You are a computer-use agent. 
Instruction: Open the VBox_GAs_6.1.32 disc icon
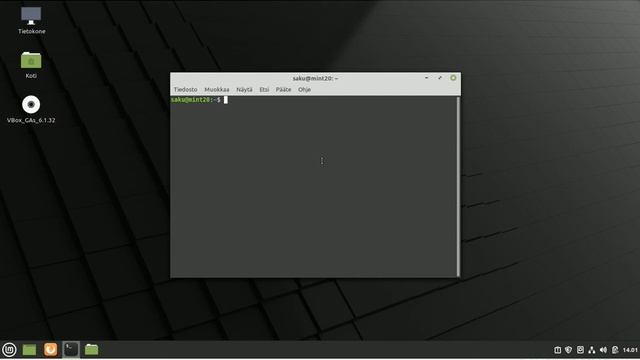tap(31, 109)
